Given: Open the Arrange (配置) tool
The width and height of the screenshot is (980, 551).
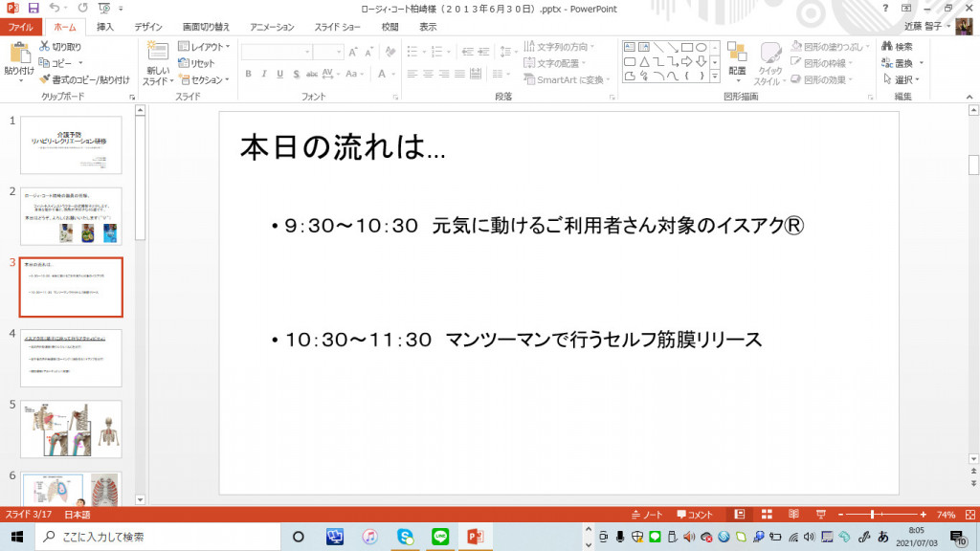Looking at the screenshot, I should coord(736,57).
